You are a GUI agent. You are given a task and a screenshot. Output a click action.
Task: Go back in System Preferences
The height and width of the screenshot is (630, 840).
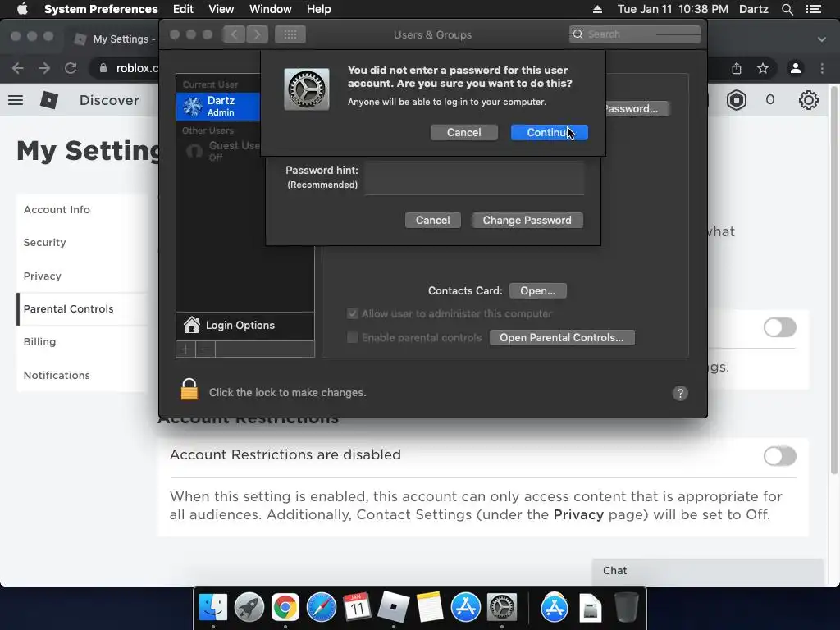[x=234, y=34]
